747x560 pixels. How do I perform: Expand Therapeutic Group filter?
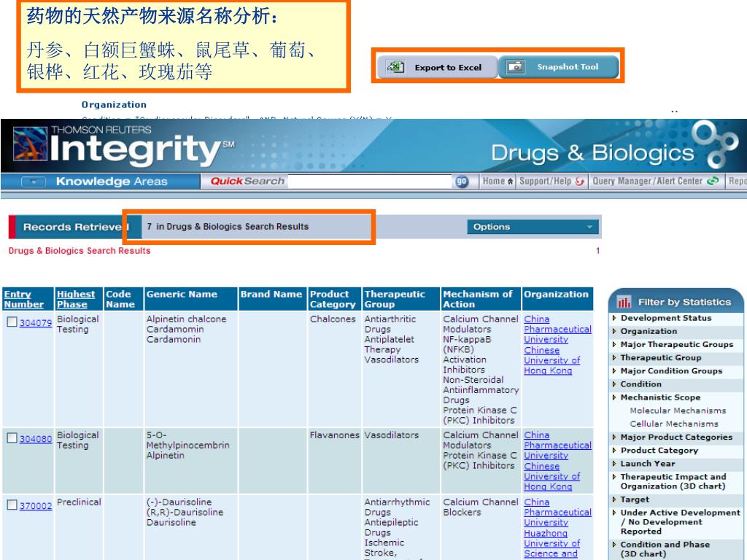click(x=614, y=357)
